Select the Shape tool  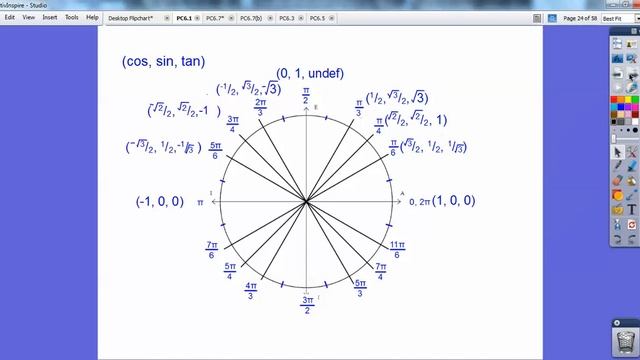pyautogui.click(x=617, y=195)
